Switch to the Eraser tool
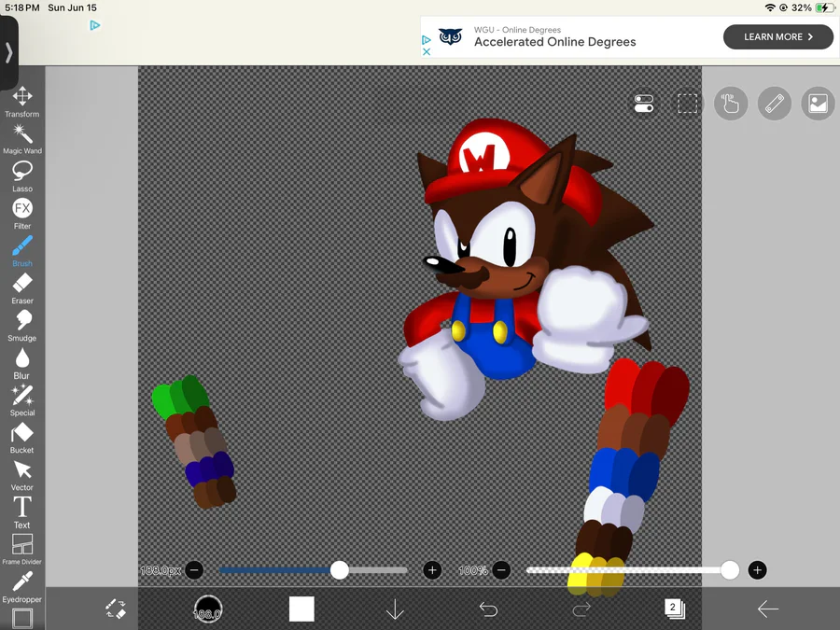This screenshot has width=840, height=630. pyautogui.click(x=22, y=288)
